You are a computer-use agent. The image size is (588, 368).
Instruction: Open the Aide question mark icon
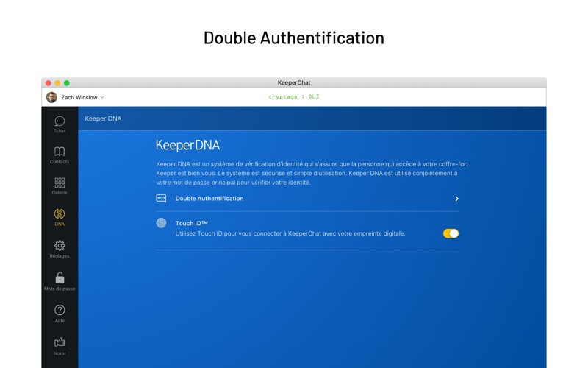(x=60, y=310)
